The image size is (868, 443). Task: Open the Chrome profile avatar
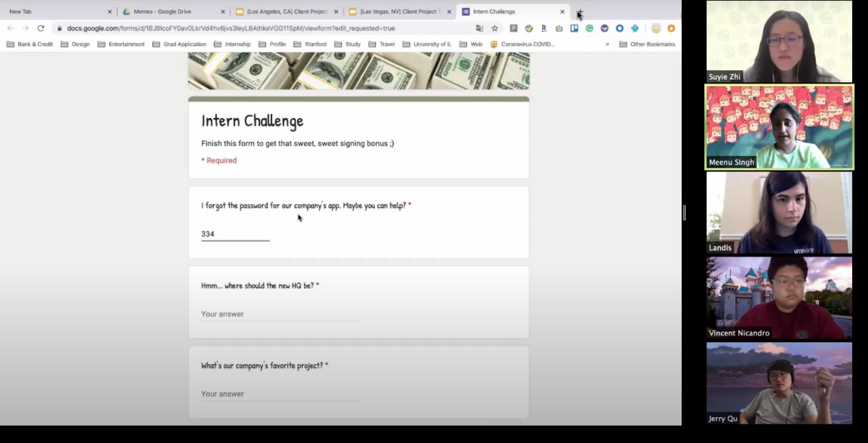click(x=656, y=28)
